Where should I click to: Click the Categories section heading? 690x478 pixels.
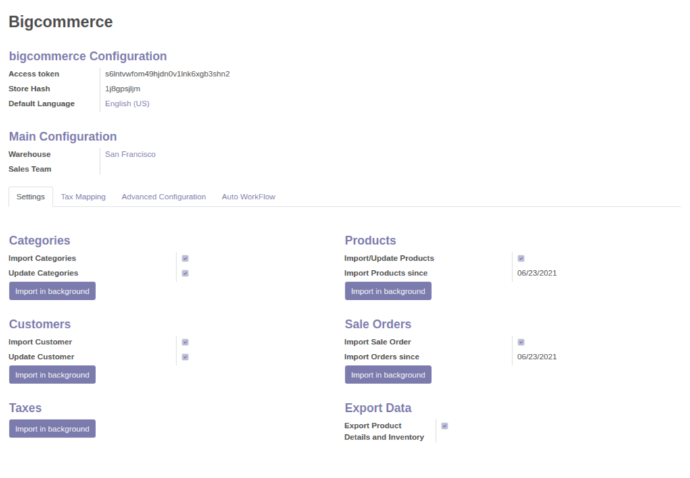tap(40, 240)
